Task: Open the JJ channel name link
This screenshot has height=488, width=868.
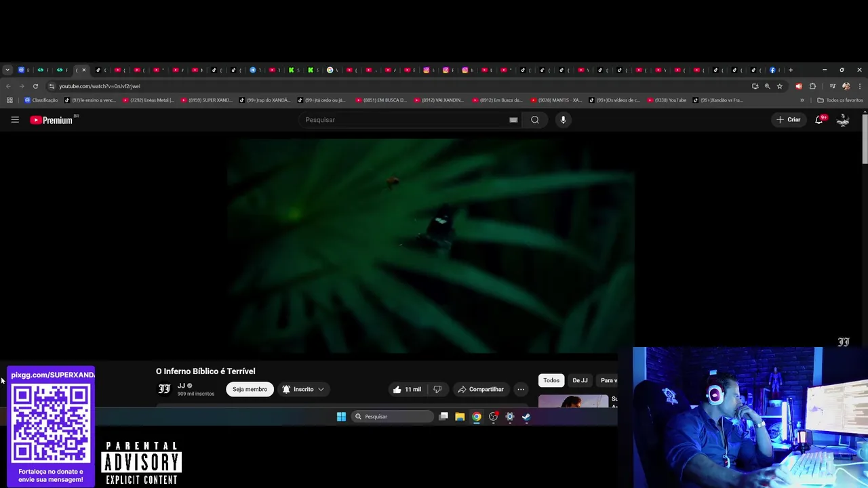Action: (181, 386)
